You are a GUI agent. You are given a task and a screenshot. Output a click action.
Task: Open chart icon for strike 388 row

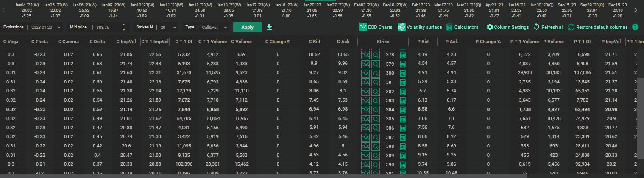(365, 145)
